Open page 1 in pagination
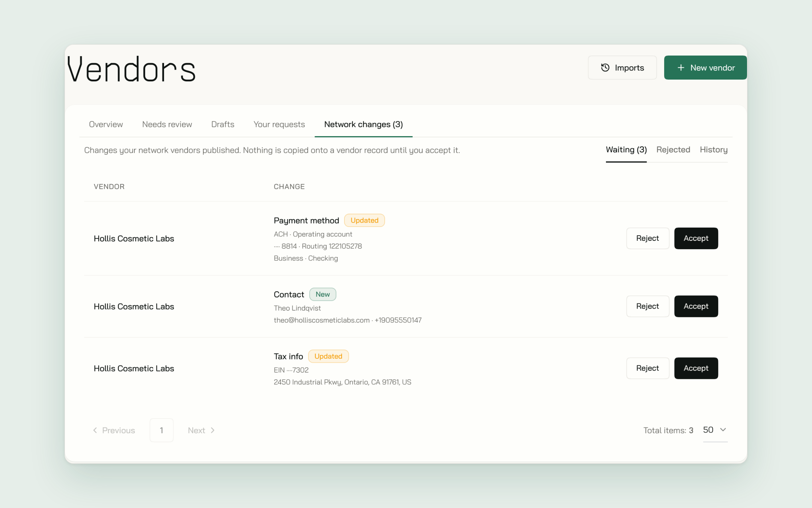This screenshot has width=812, height=508. 162,430
